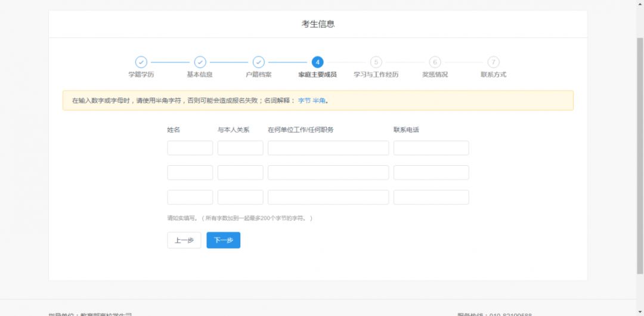Select the 家庭主要成员 step label
Viewport: 644px width, 316px height.
pyautogui.click(x=317, y=75)
